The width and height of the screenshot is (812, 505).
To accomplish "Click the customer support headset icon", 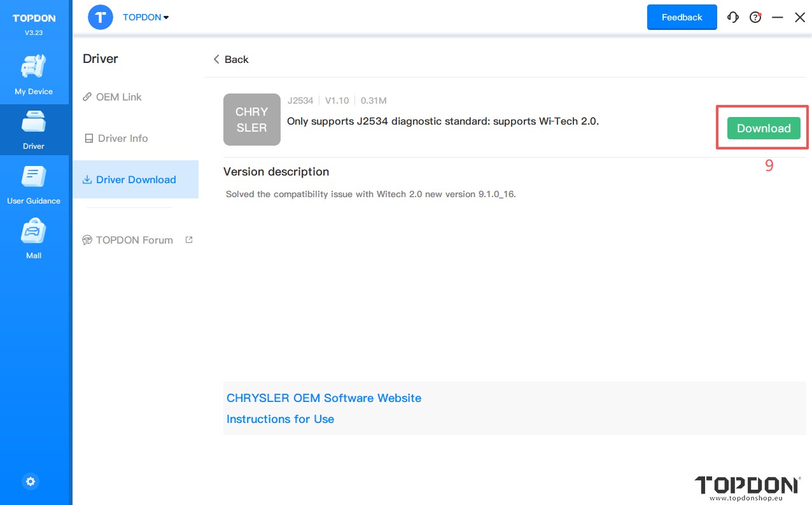I will tap(733, 18).
